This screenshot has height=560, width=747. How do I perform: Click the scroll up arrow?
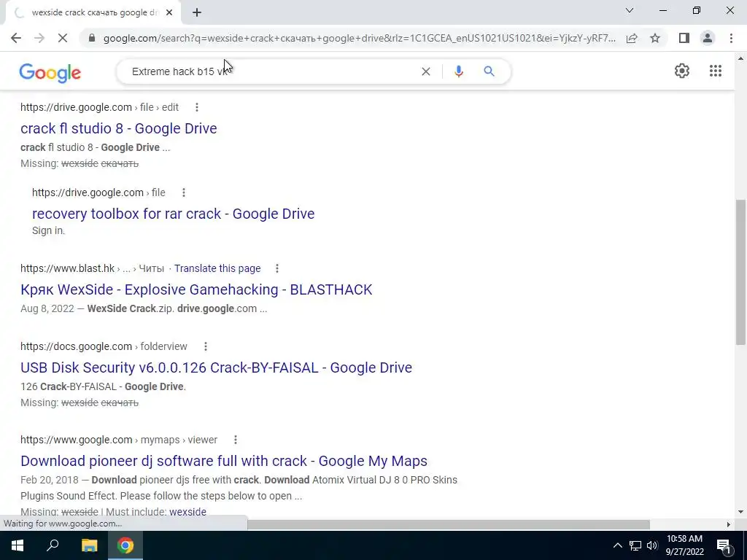(x=740, y=58)
